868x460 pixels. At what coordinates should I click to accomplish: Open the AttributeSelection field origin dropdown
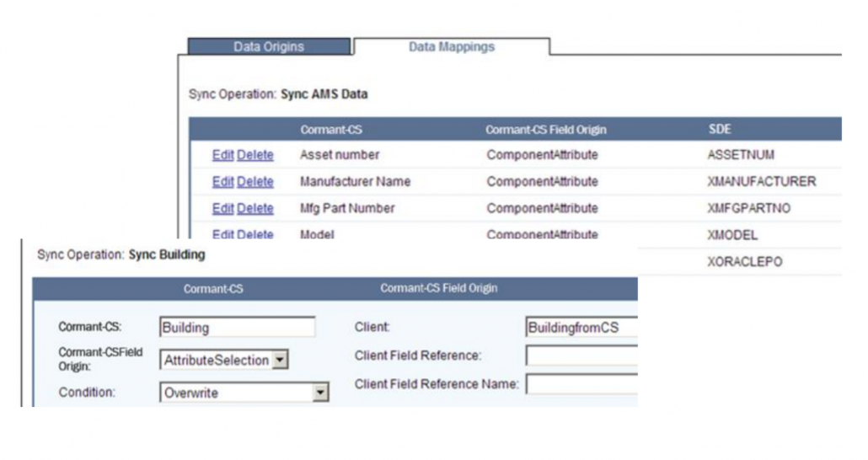pos(281,361)
